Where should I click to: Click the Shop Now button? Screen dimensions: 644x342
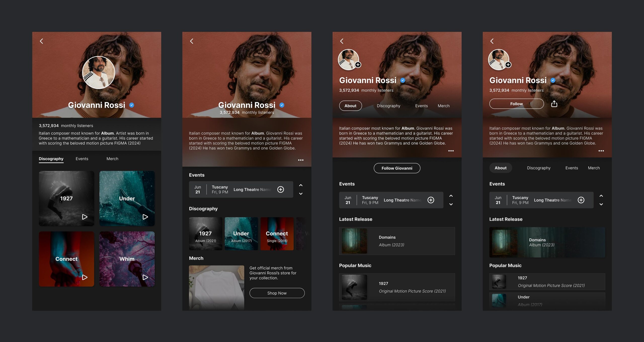[277, 293]
